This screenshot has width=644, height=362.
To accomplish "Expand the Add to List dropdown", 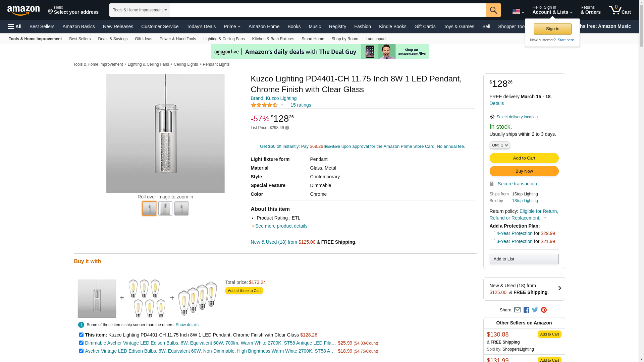I will tap(524, 259).
